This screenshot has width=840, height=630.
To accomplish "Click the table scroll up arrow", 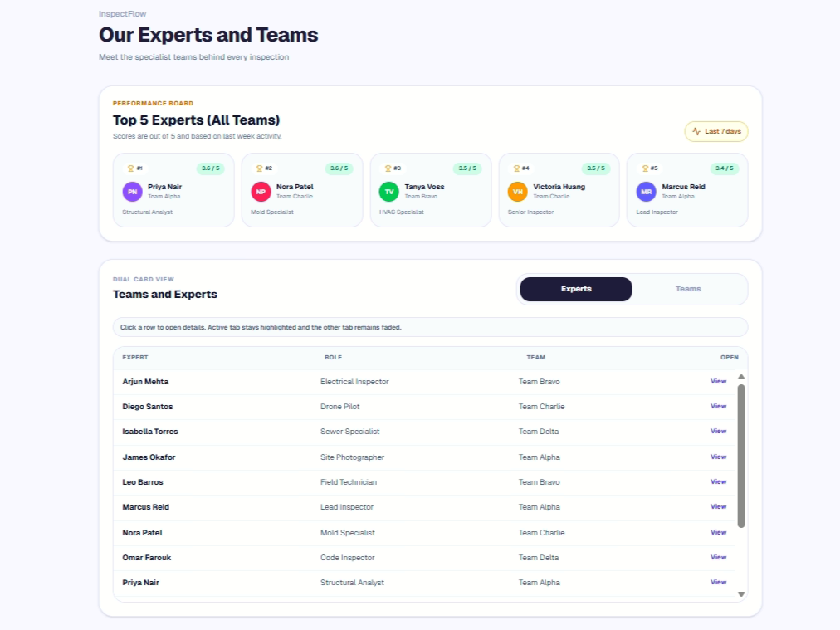I will tap(741, 377).
